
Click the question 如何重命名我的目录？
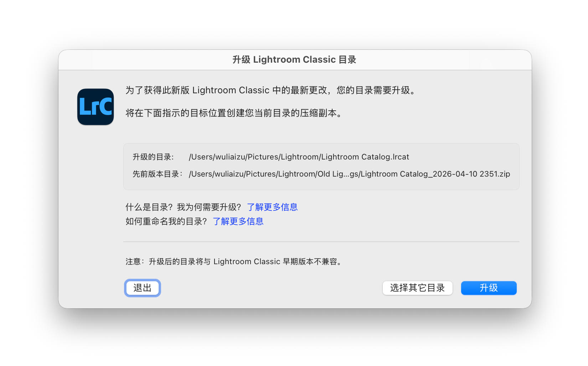tap(166, 221)
